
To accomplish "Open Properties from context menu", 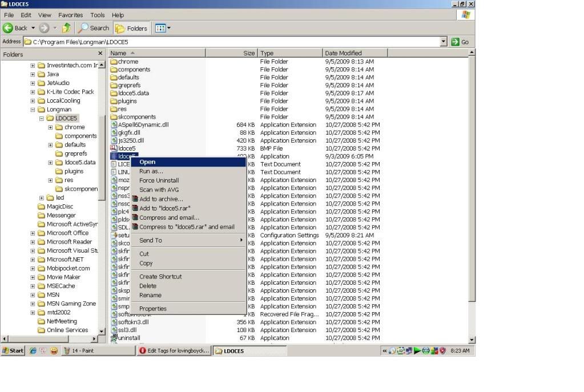I will click(x=188, y=309).
